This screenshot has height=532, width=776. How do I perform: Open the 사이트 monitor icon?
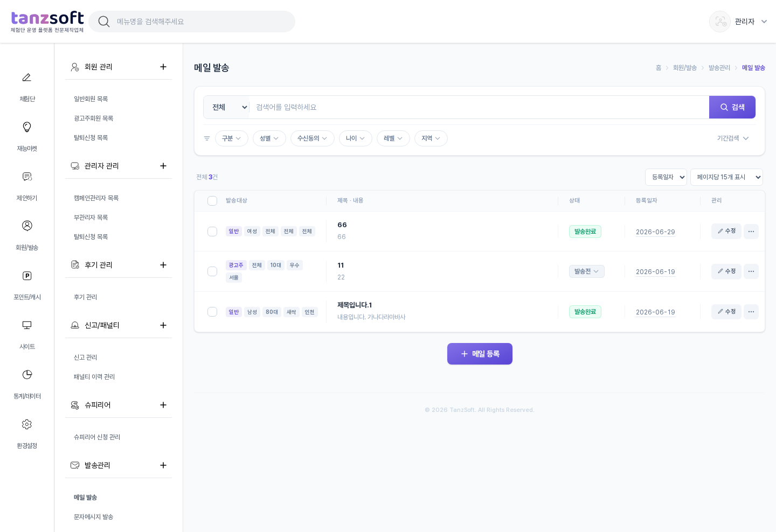[27, 325]
